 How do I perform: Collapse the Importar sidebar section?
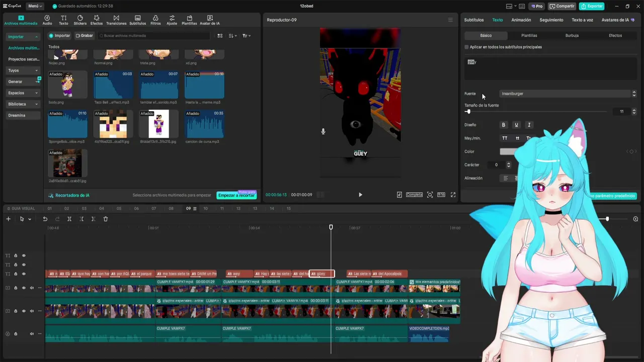(23, 37)
